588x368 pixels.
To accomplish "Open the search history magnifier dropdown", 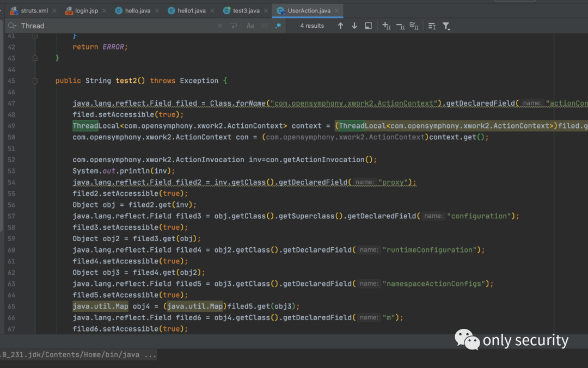I will 12,26.
